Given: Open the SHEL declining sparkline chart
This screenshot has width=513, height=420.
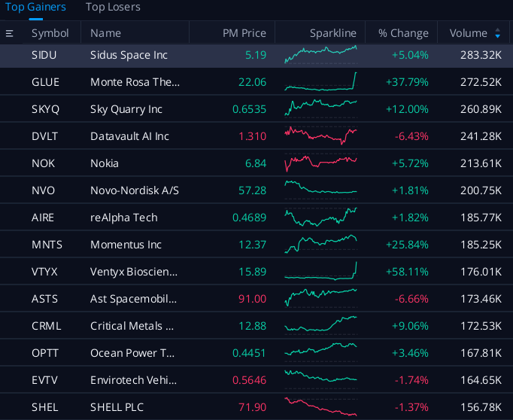Looking at the screenshot, I should [x=320, y=407].
